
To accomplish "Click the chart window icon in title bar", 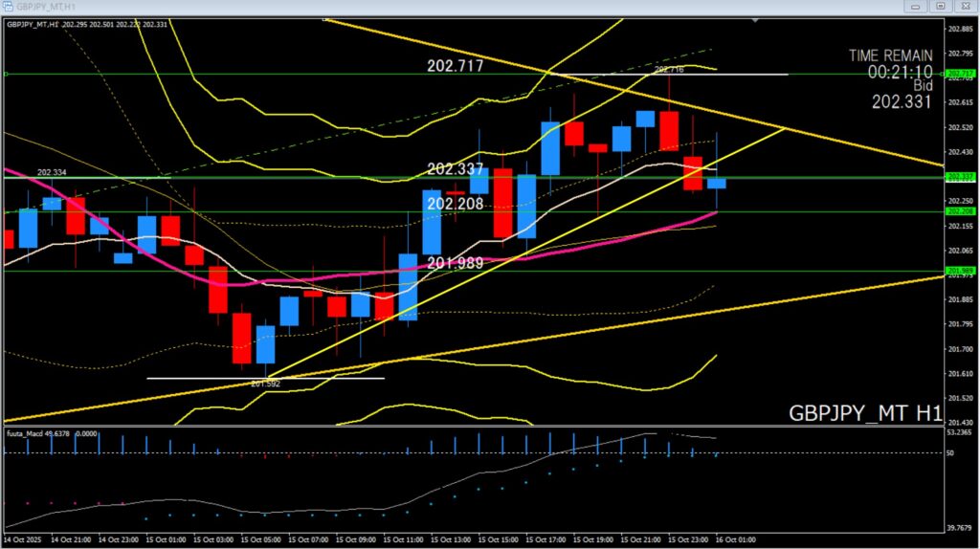I will pos(9,6).
